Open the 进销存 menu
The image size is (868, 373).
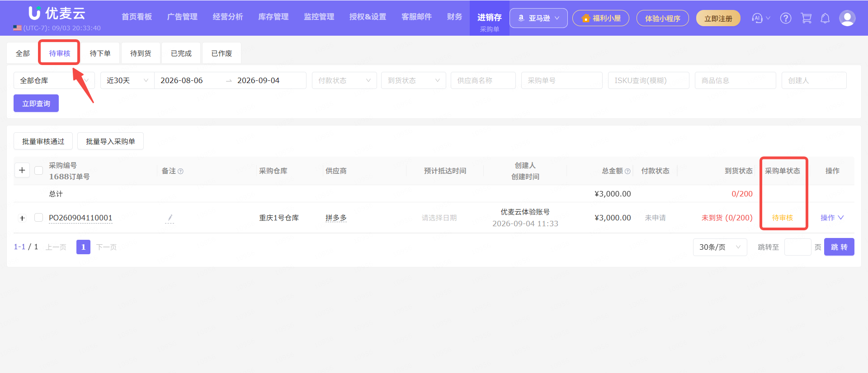(490, 18)
